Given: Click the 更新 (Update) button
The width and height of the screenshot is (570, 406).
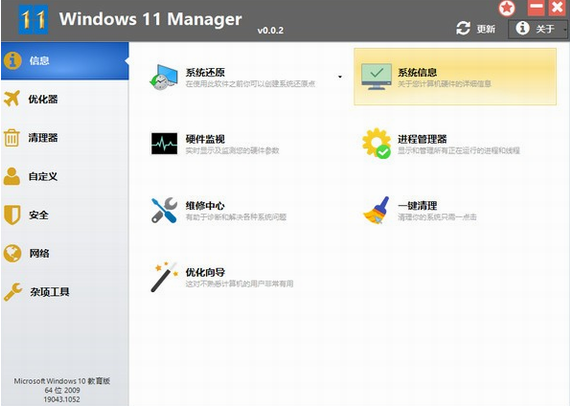Looking at the screenshot, I should point(476,29).
